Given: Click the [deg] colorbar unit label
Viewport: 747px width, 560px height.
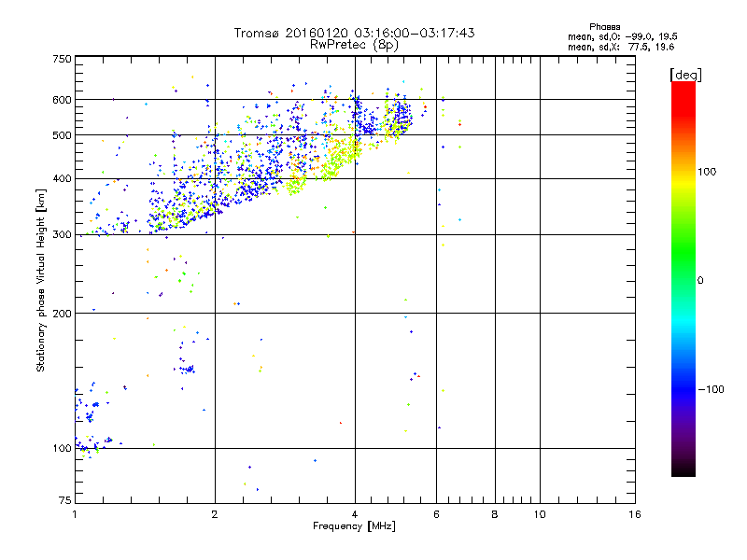Looking at the screenshot, I should (x=685, y=74).
